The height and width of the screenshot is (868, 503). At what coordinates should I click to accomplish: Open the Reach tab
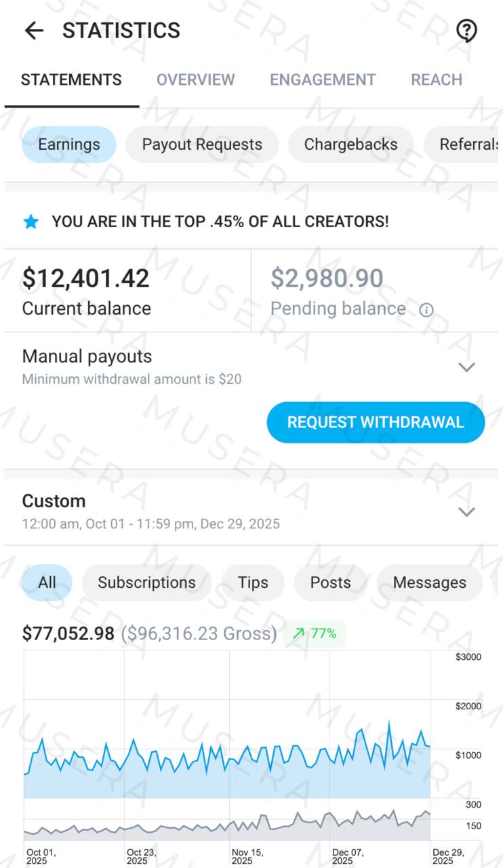point(437,80)
